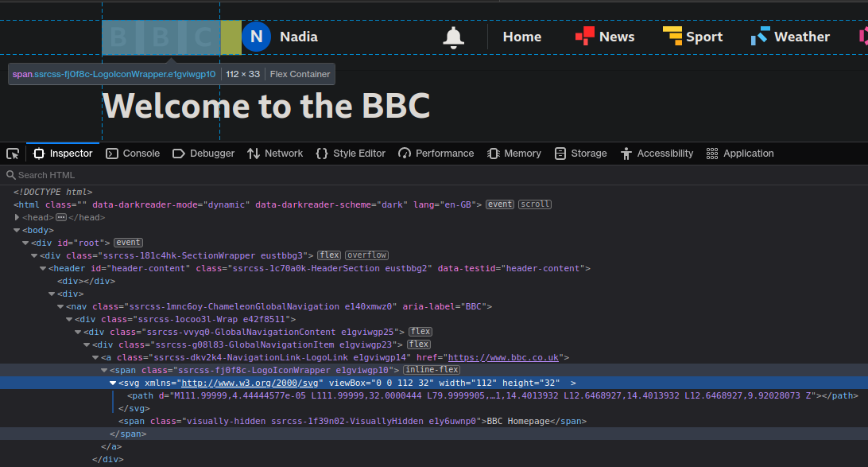The image size is (868, 467).
Task: Collapse the body element in the markup tree
Action: [x=17, y=229]
